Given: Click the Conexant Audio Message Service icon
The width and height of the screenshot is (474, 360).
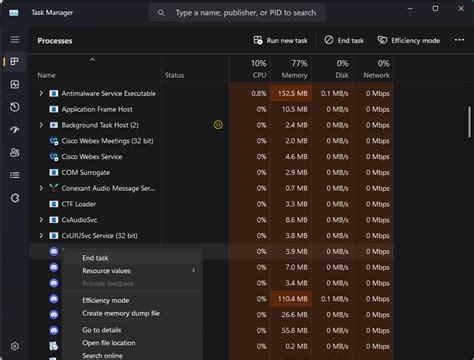Looking at the screenshot, I should coord(54,188).
